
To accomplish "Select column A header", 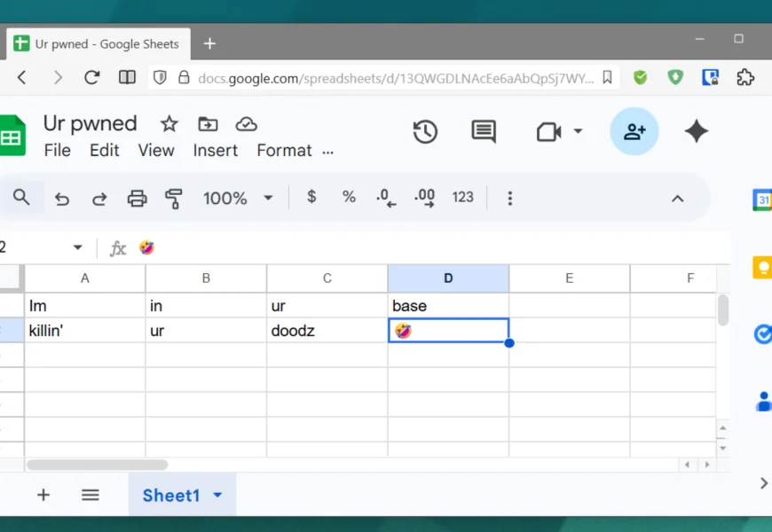I will click(x=84, y=278).
